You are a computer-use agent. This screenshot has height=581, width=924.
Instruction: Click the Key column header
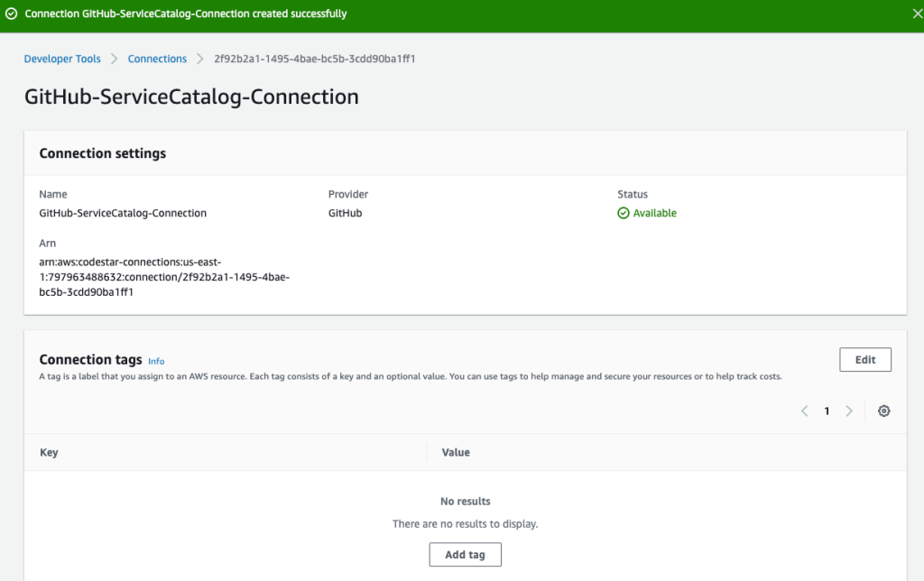tap(47, 452)
